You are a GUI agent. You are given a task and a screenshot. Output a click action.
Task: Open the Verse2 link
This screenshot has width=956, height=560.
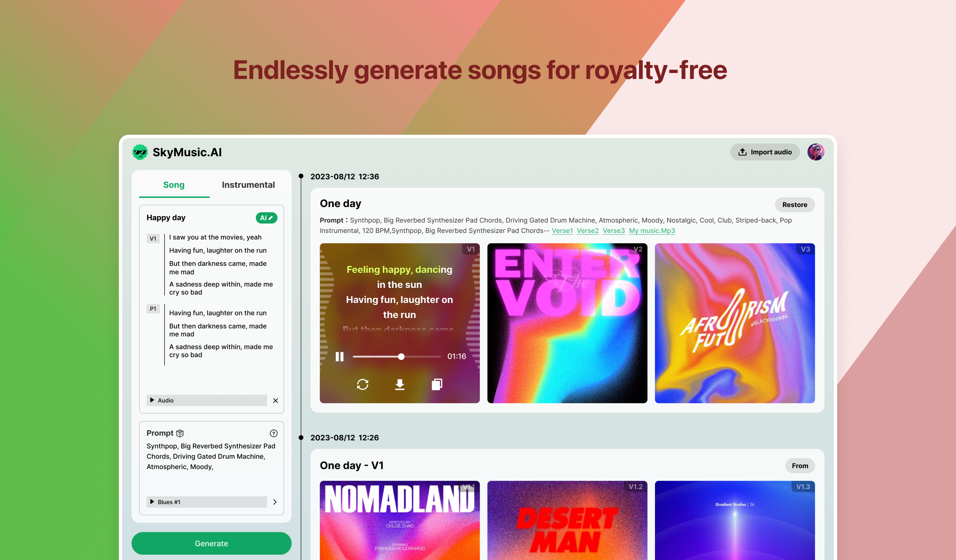[x=588, y=231]
